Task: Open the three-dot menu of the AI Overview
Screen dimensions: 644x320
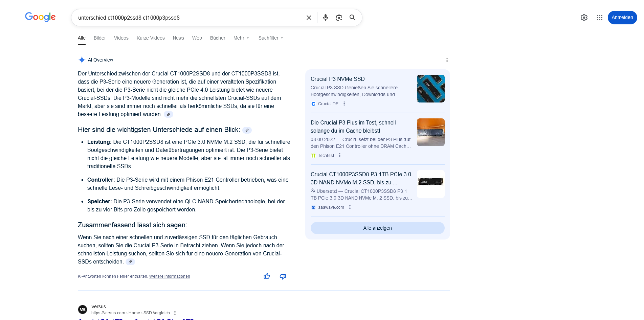Action: (x=447, y=60)
